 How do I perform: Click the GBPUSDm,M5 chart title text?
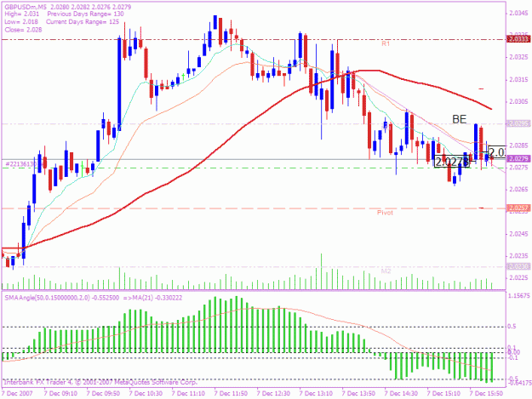coord(26,7)
